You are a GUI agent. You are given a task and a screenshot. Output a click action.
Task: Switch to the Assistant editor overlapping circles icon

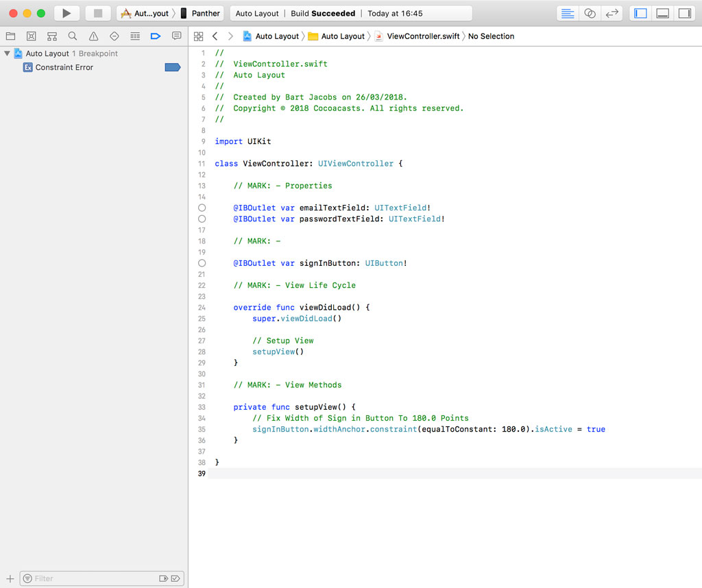pos(590,13)
